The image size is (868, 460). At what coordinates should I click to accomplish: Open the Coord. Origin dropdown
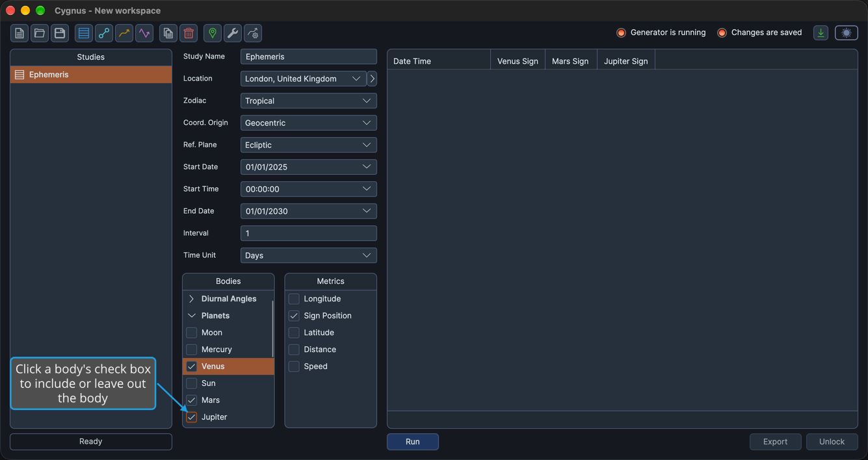click(x=309, y=123)
